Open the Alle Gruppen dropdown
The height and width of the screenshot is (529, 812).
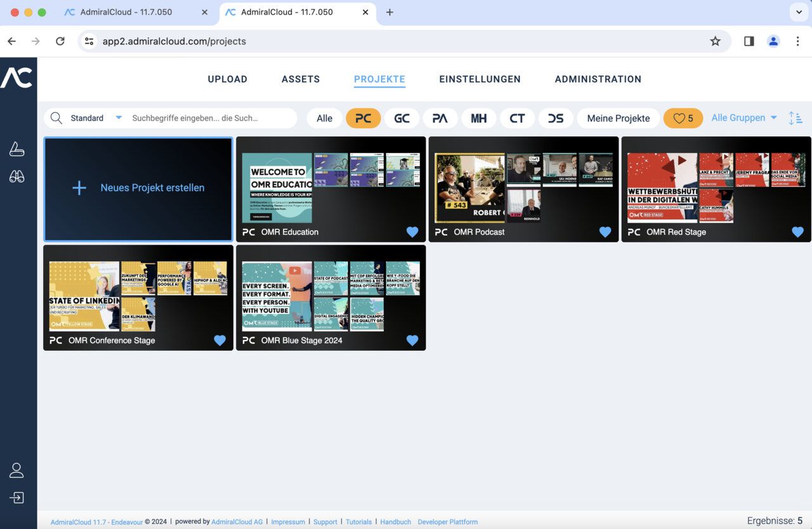click(x=742, y=118)
